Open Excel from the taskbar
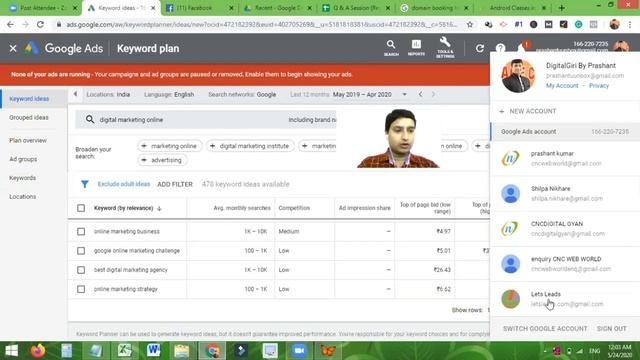640x360 pixels. [124, 351]
